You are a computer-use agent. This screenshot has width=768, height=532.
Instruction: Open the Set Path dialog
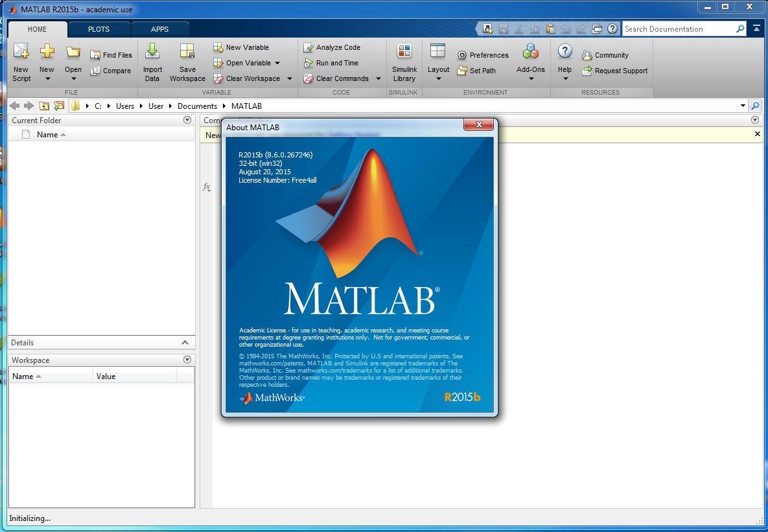476,71
